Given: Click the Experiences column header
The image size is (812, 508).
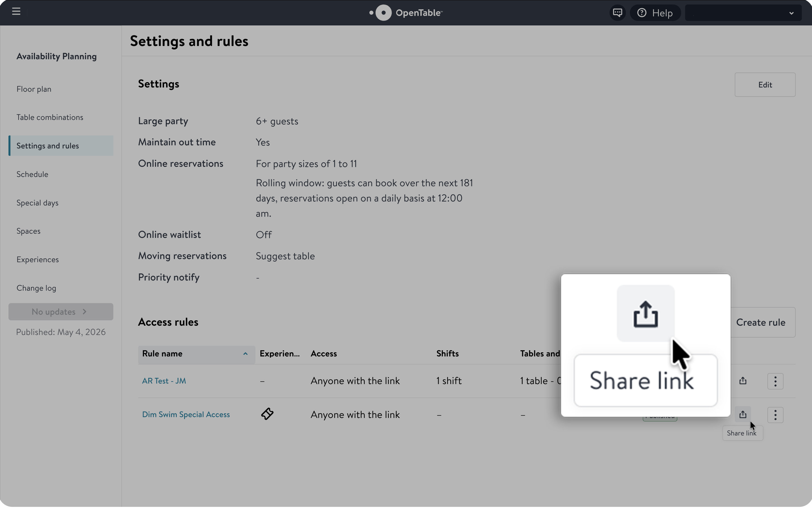Looking at the screenshot, I should point(279,353).
